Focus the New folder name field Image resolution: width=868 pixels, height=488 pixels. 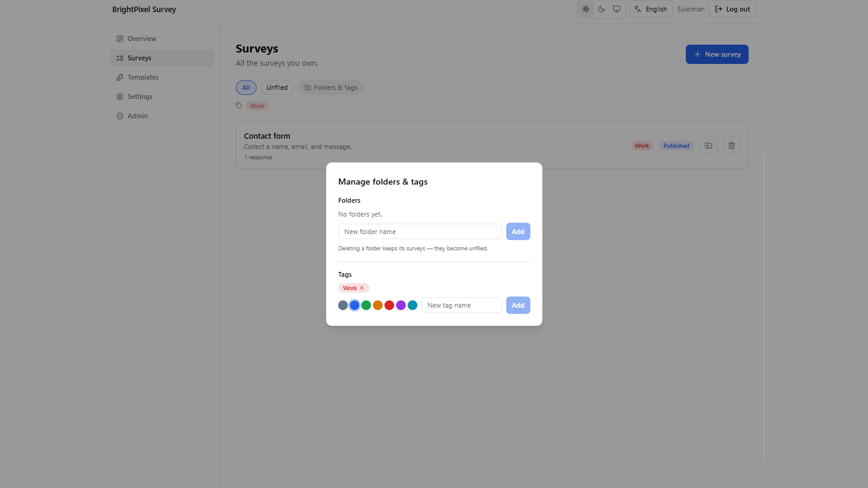point(420,232)
